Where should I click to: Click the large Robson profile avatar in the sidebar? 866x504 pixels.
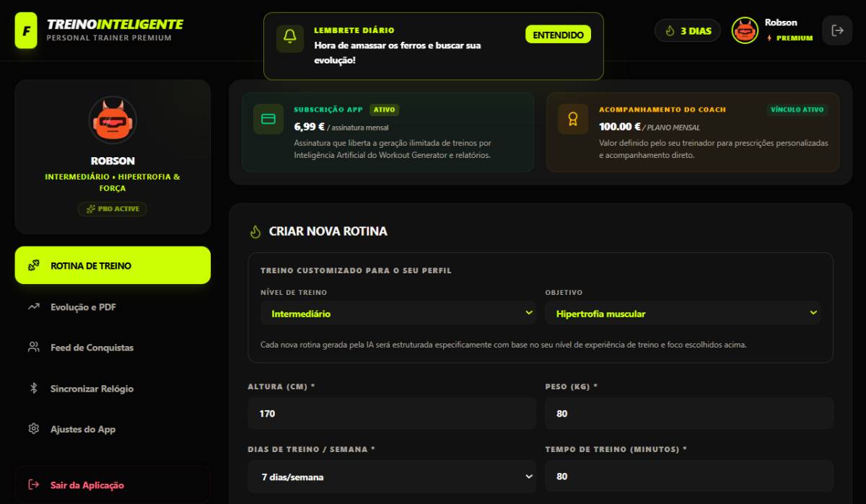(x=113, y=120)
